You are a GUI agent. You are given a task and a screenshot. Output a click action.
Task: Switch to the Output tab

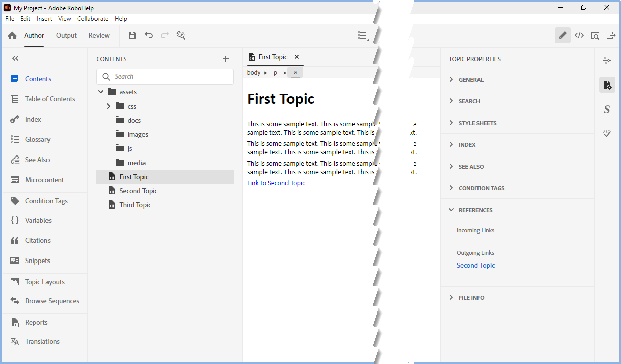coord(66,35)
